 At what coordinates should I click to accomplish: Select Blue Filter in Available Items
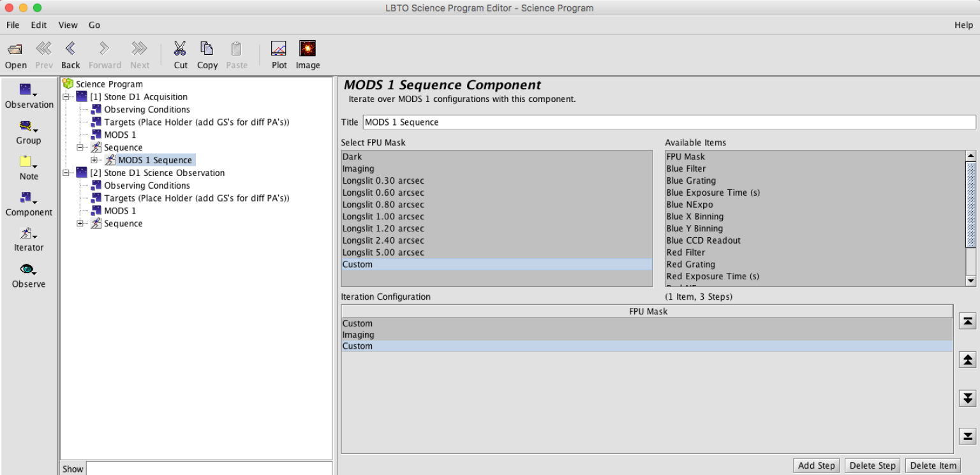click(x=815, y=169)
